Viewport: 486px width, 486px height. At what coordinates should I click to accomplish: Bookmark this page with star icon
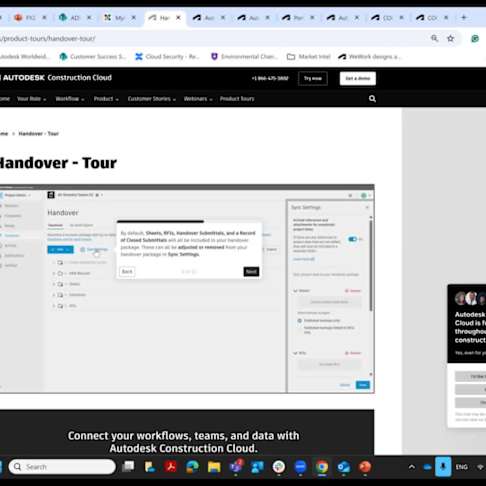[450, 38]
